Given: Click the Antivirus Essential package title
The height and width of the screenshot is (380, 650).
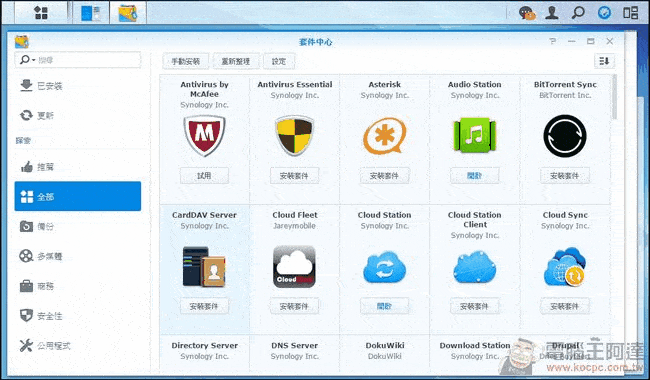Looking at the screenshot, I should [295, 84].
